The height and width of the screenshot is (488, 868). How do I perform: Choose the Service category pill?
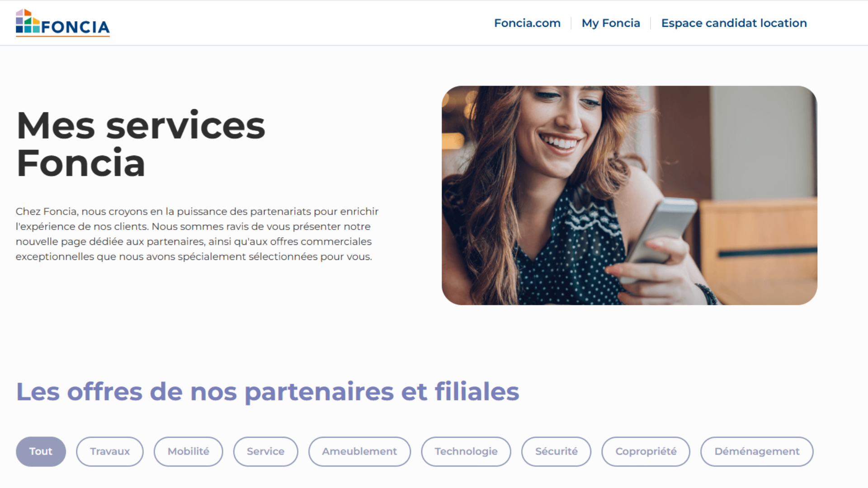tap(266, 451)
